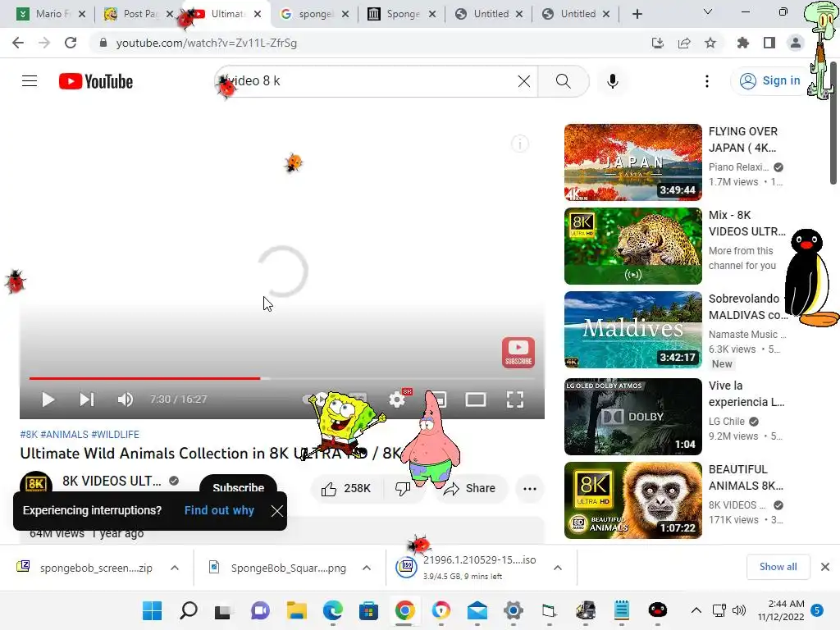Click the magnifier search button
Screen dimensions: 840x630
563,81
